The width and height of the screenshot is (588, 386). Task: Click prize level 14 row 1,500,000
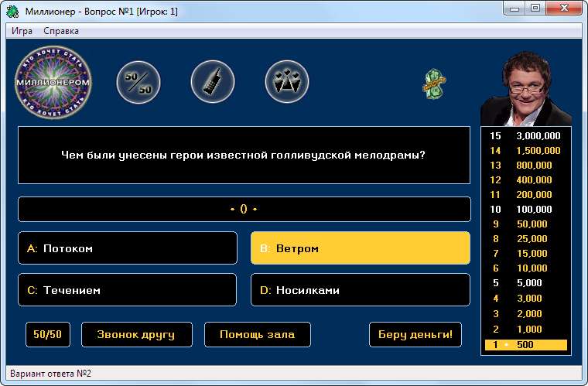tap(526, 151)
